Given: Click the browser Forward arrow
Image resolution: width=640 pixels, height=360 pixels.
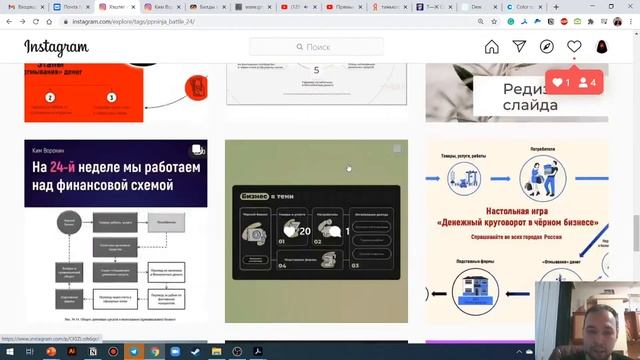Looking at the screenshot, I should pos(22,22).
